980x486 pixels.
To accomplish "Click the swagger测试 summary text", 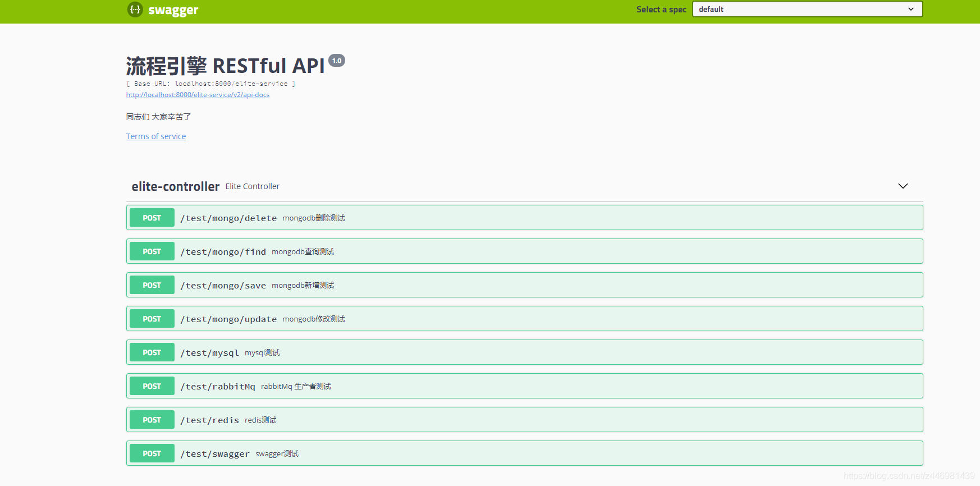I will tap(277, 453).
